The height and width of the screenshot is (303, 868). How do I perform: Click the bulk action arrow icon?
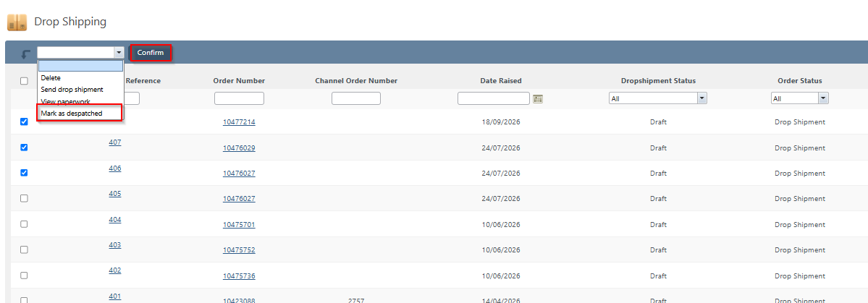(x=25, y=54)
